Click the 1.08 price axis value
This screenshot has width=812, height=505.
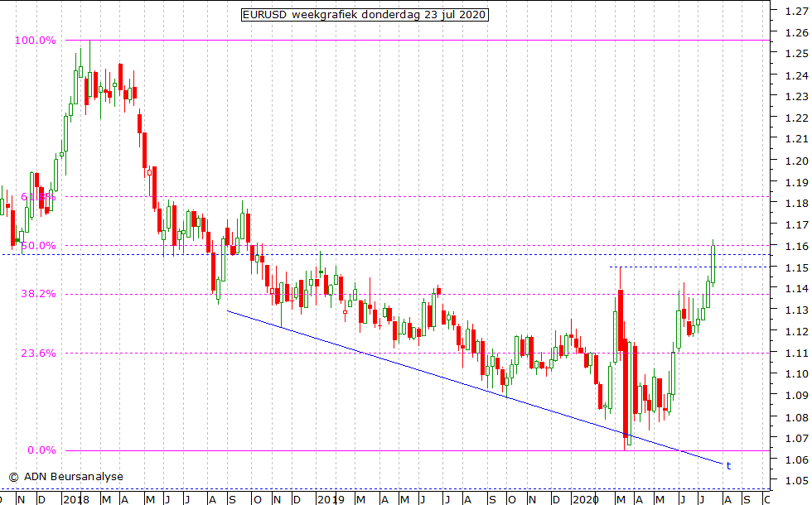pyautogui.click(x=796, y=417)
